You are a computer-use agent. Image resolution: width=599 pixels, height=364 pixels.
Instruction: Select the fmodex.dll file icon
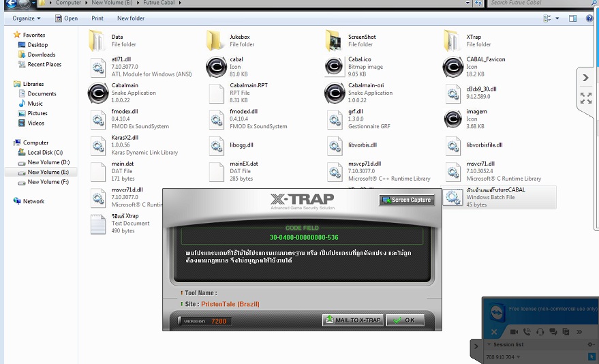98,119
